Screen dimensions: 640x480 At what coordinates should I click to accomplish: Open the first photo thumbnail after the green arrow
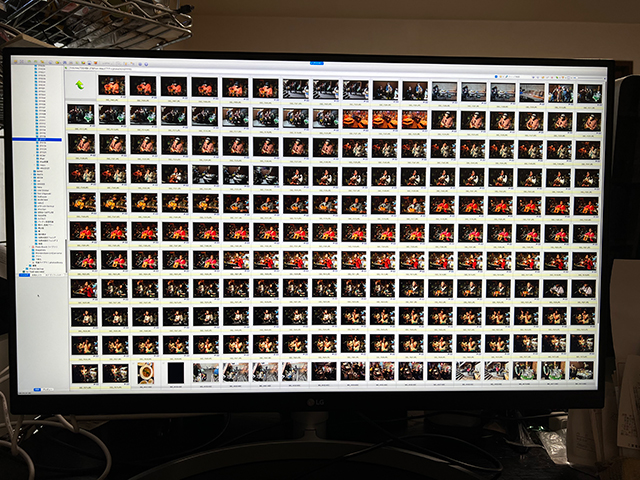tap(111, 86)
